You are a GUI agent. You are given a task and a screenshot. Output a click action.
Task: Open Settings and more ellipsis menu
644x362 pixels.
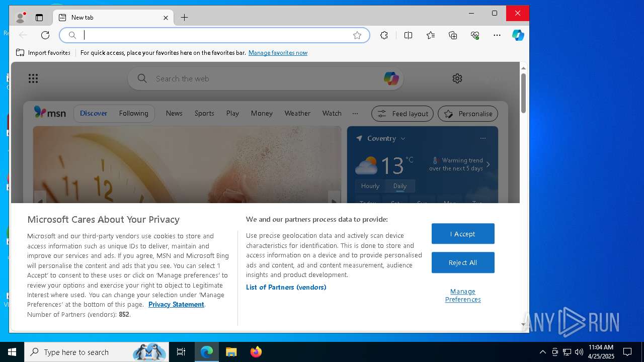tap(497, 35)
